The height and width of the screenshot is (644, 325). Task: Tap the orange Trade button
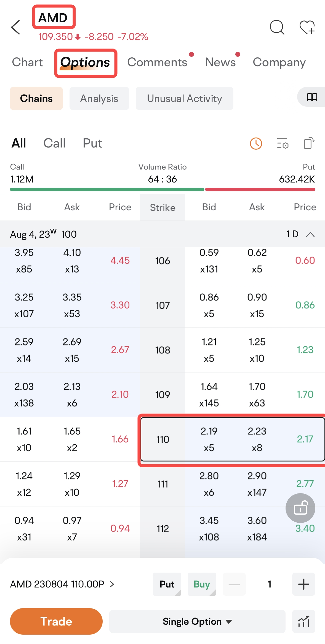pos(56,621)
